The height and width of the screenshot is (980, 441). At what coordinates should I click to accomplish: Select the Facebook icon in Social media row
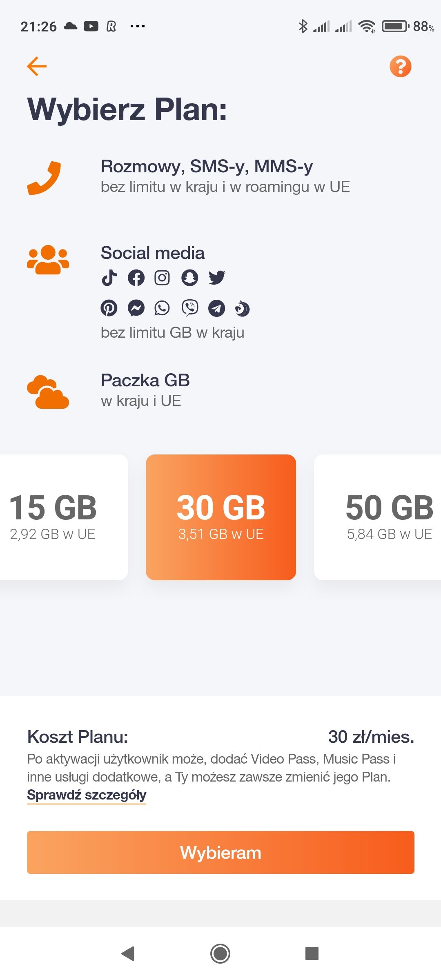point(136,278)
